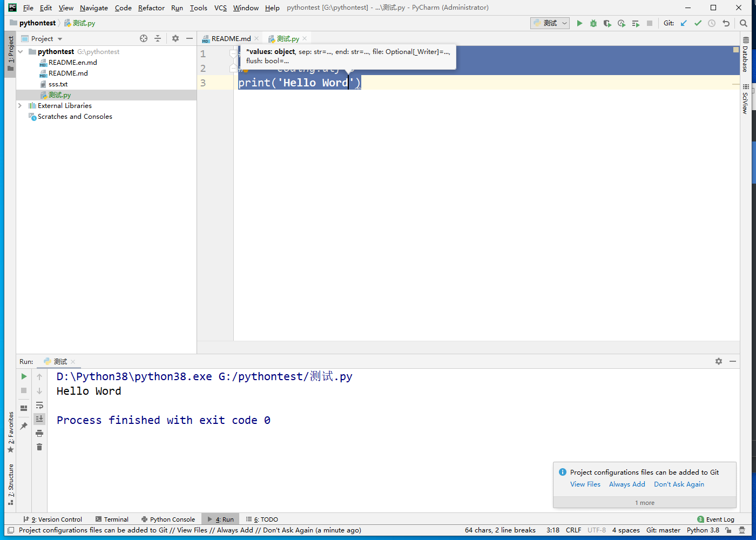
Task: Open the 测试 run configuration dropdown
Action: point(550,23)
